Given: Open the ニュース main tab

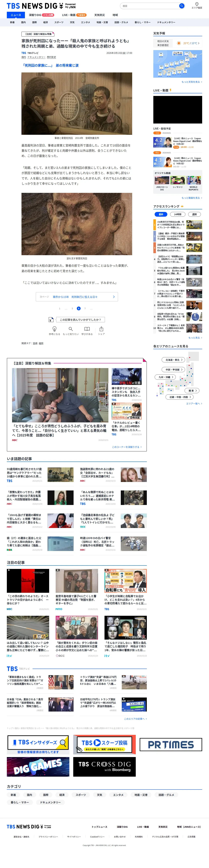Looking at the screenshot, I should [16, 15].
